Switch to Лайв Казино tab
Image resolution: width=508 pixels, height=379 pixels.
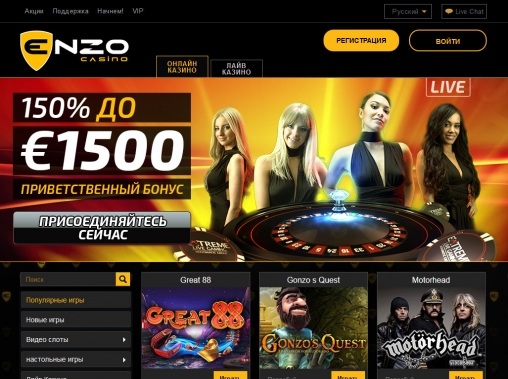(x=236, y=69)
